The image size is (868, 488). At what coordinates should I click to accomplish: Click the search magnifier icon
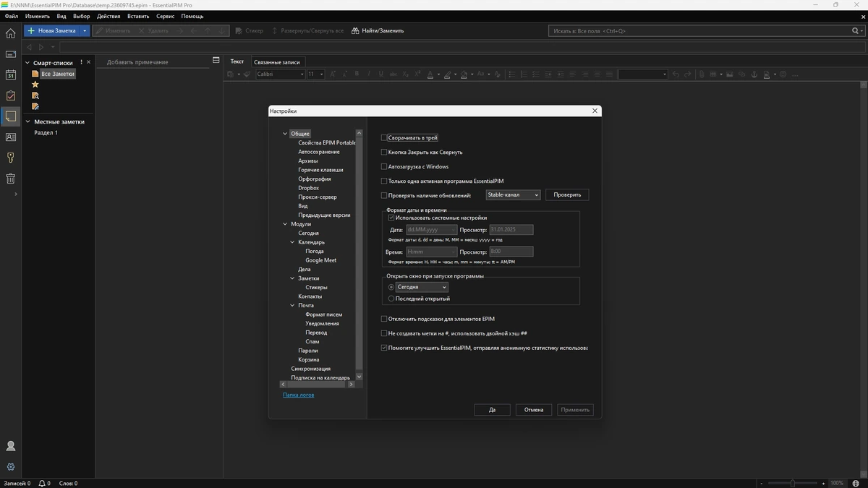[855, 31]
